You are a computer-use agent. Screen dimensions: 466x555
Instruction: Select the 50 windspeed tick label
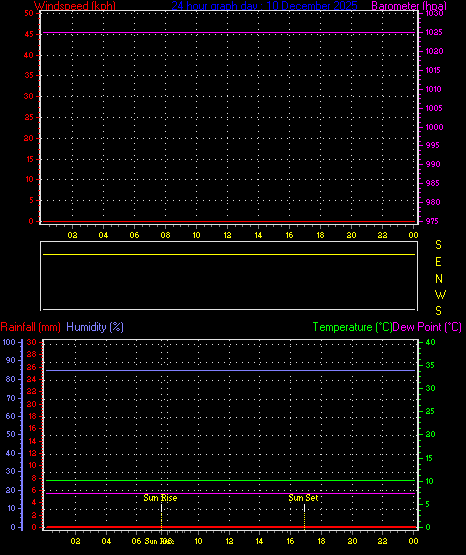tap(29, 13)
